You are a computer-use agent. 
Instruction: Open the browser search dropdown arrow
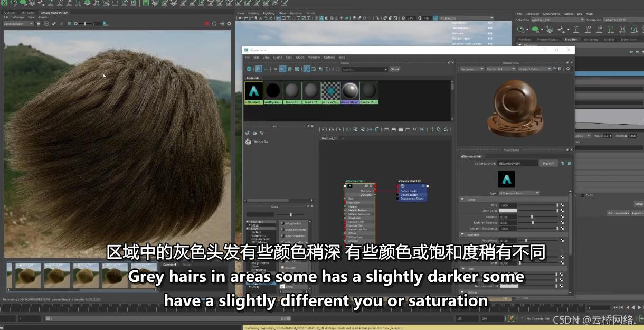[x=386, y=69]
